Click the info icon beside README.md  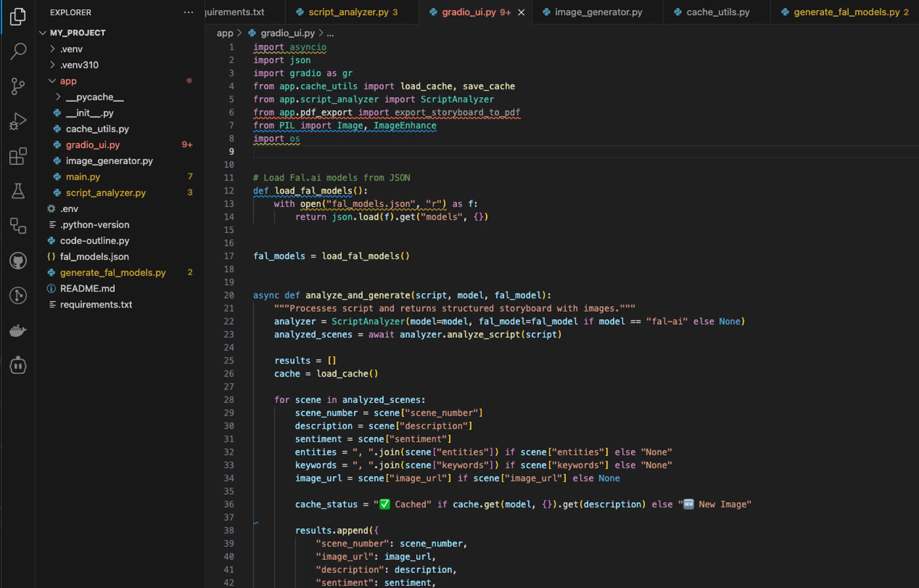(x=51, y=289)
